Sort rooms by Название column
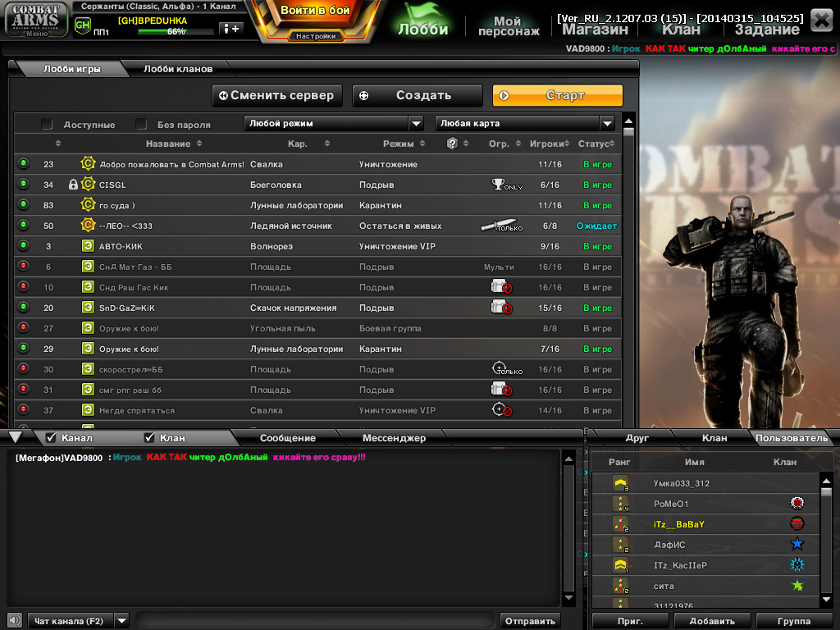This screenshot has height=630, width=840. (174, 144)
